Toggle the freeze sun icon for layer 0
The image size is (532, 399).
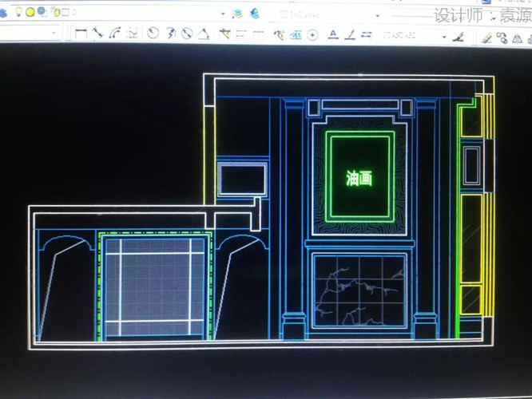click(30, 12)
